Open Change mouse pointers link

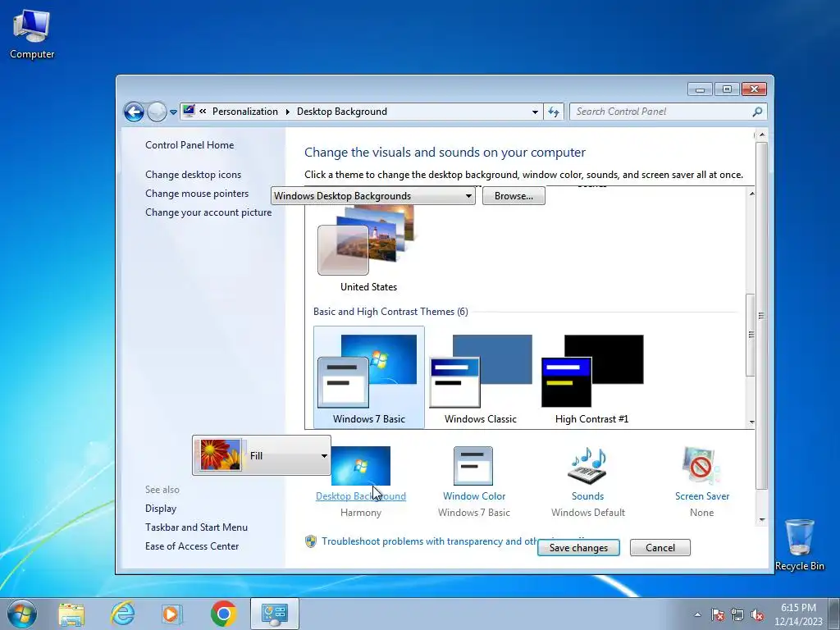click(x=197, y=194)
